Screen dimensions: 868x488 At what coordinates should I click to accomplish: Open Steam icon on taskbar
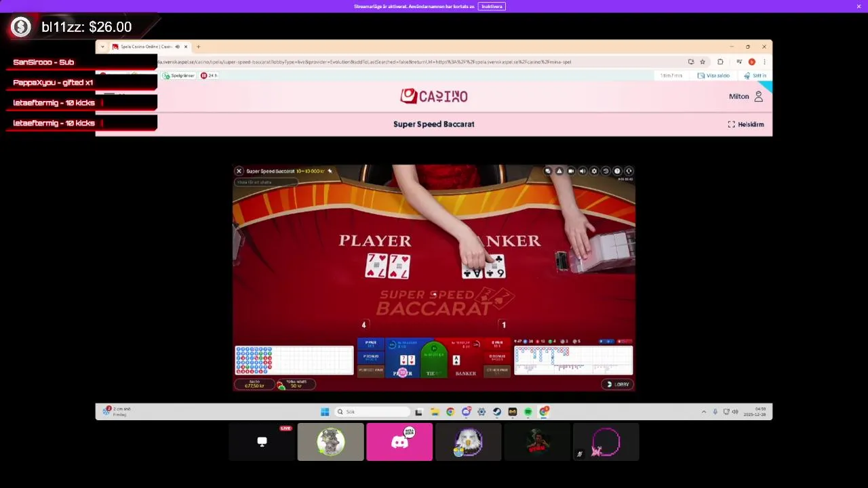click(497, 412)
